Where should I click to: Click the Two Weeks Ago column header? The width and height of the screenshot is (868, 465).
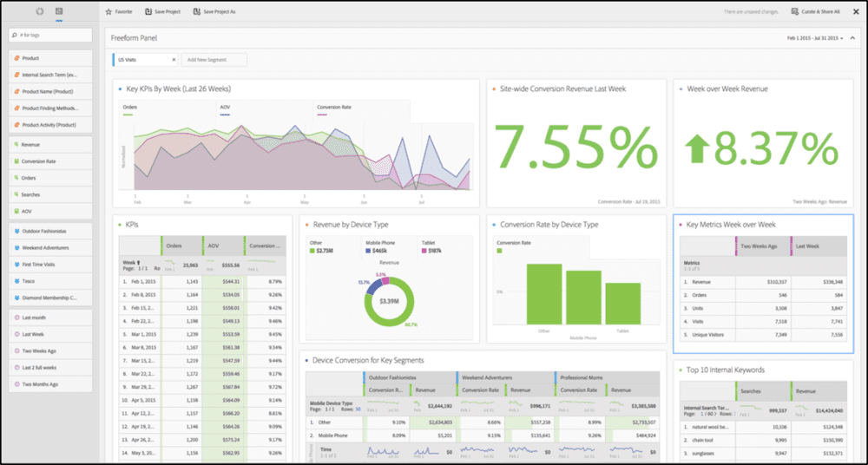point(763,246)
